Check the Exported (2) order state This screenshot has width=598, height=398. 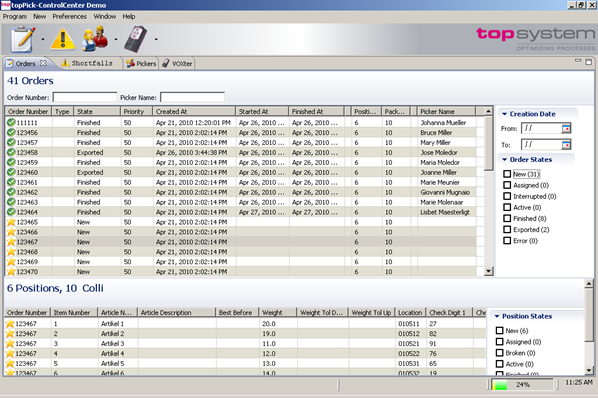507,229
